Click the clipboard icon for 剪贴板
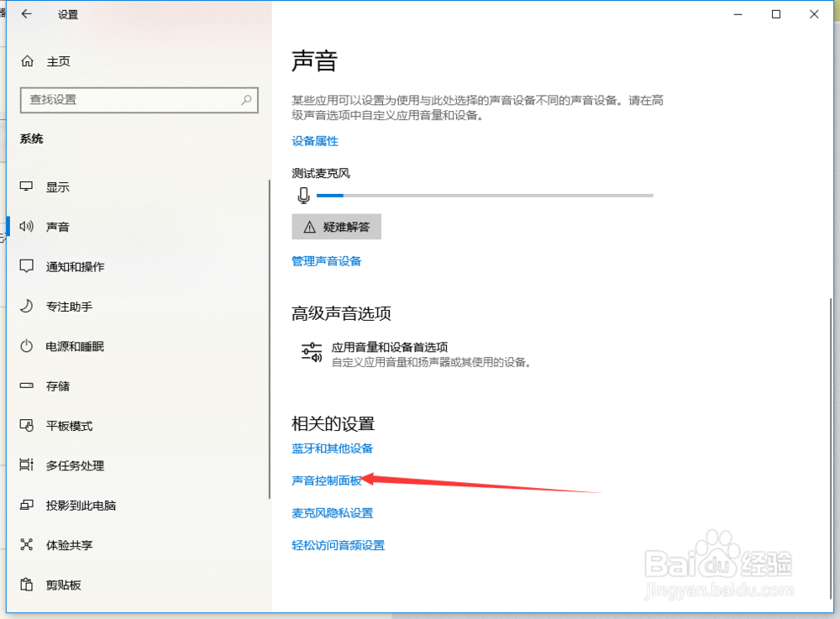The width and height of the screenshot is (840, 619). point(26,585)
